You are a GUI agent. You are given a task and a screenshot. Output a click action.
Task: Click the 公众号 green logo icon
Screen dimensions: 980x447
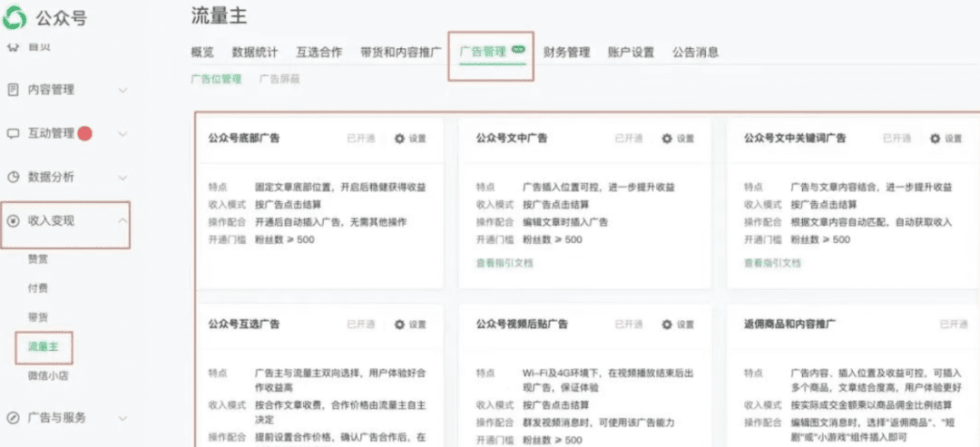point(16,16)
